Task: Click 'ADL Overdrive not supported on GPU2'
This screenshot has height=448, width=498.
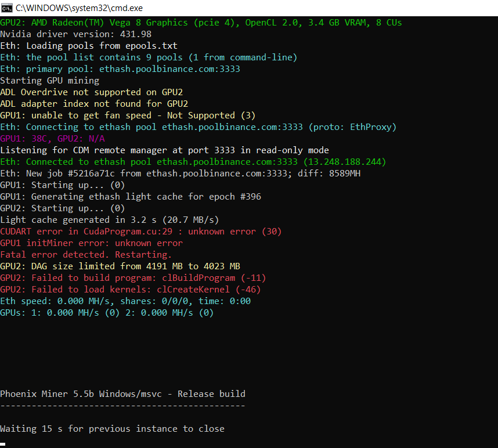Action: pos(92,92)
